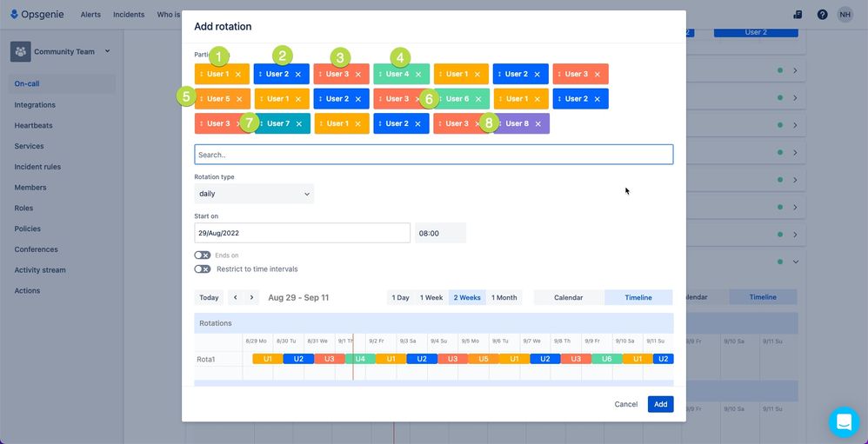Viewport: 868px width, 444px height.
Task: Open On-call in the sidebar
Action: [62, 84]
